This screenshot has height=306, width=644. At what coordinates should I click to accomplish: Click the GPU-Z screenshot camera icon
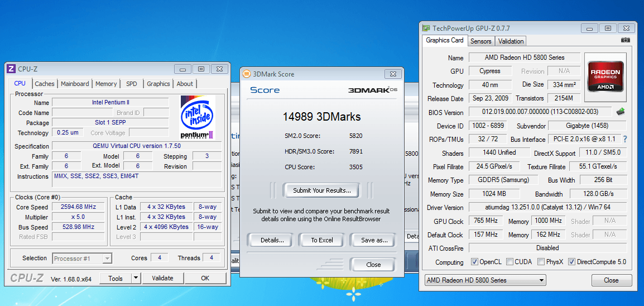(625, 40)
